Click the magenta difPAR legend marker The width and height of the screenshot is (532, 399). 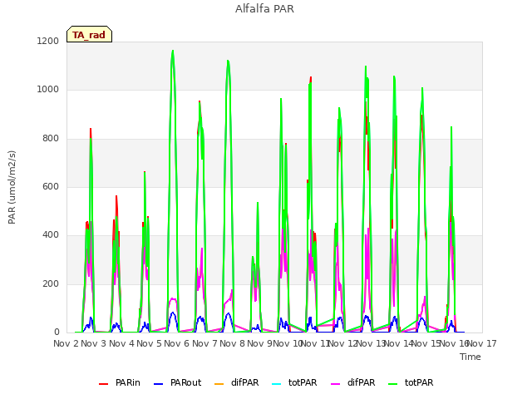[335, 384]
